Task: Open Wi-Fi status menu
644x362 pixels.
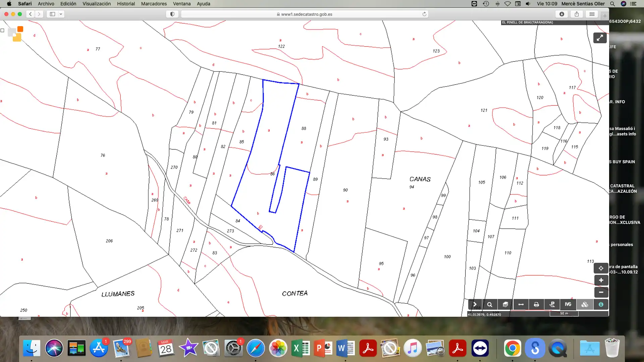Action: (x=507, y=4)
